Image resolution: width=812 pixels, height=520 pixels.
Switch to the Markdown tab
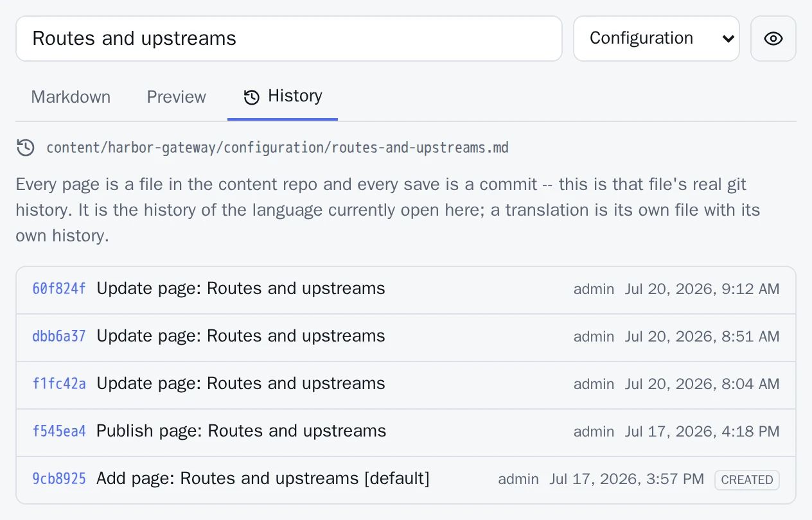tap(71, 97)
